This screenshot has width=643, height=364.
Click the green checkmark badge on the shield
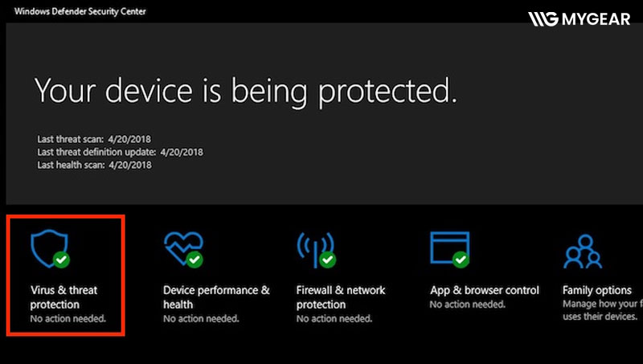tap(61, 260)
